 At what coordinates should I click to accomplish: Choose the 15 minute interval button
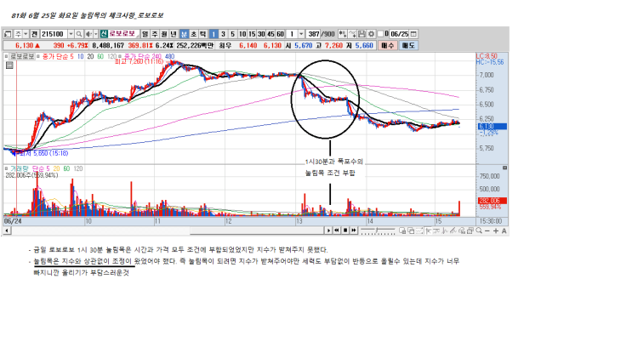(252, 34)
